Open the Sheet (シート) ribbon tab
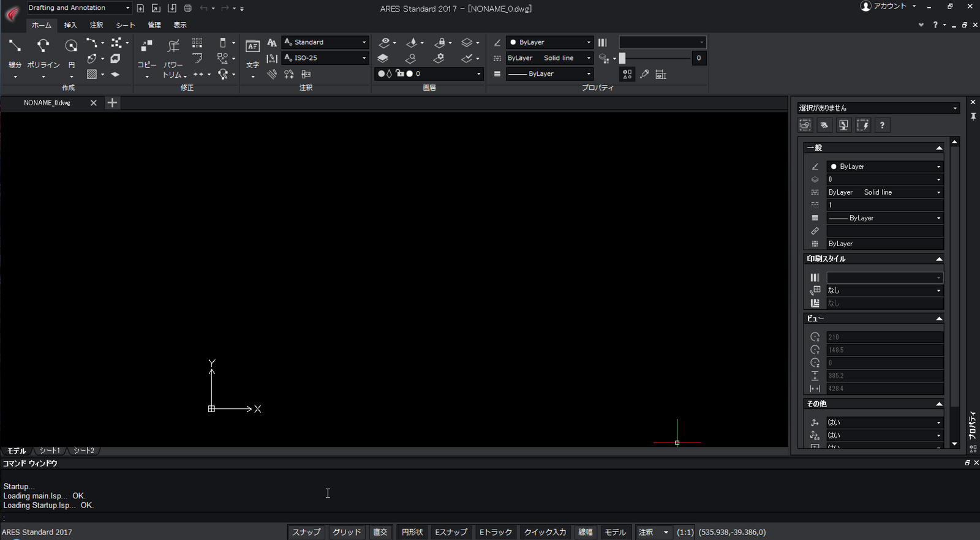This screenshot has height=540, width=980. coord(125,25)
